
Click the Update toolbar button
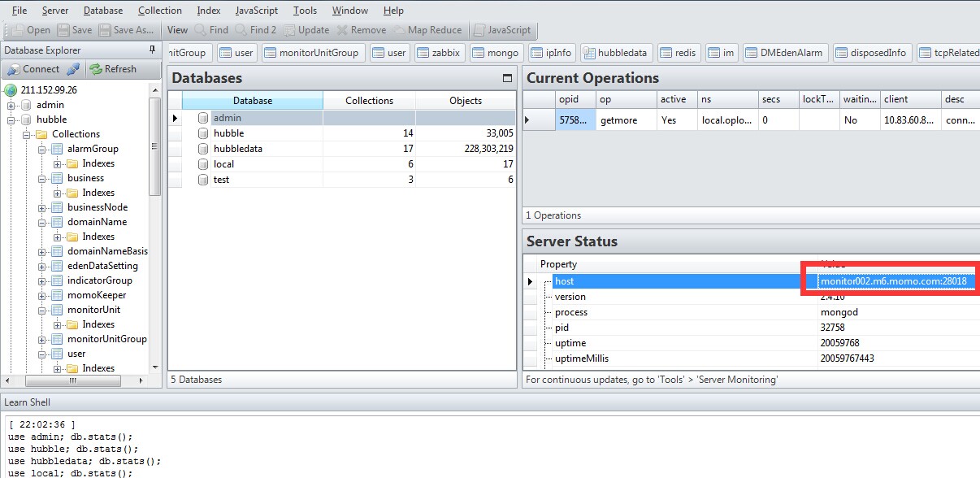click(306, 30)
